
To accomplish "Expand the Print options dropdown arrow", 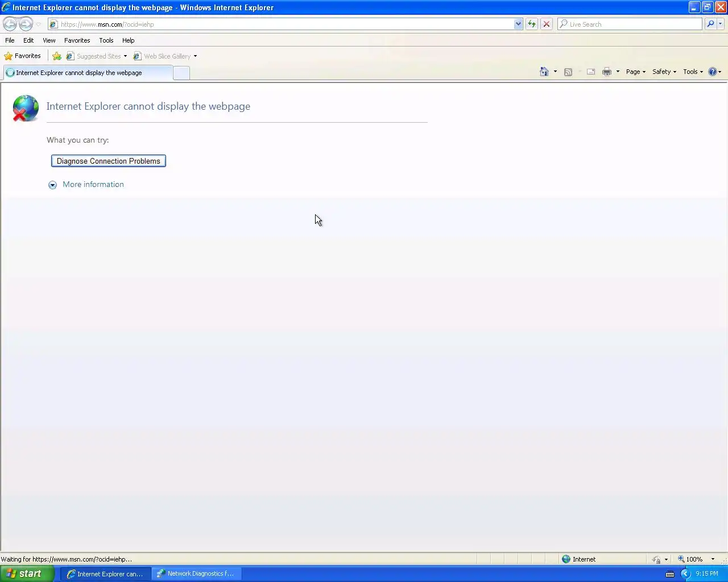I will tap(618, 72).
